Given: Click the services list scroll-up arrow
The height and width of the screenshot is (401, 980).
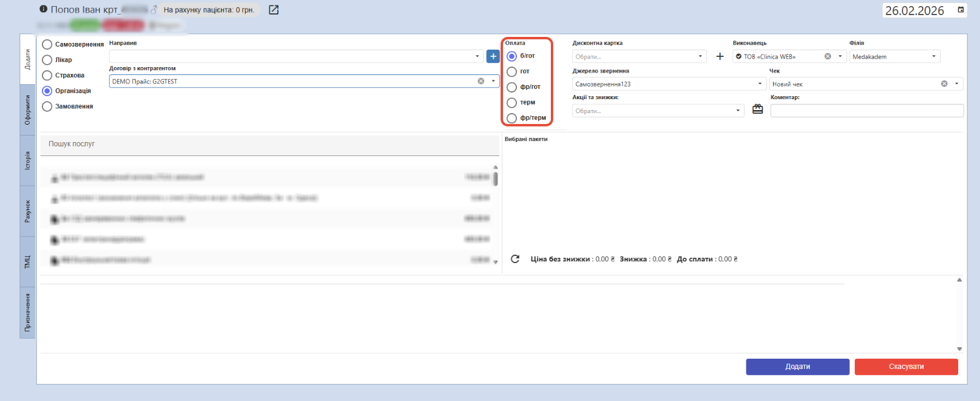Looking at the screenshot, I should click(x=496, y=167).
